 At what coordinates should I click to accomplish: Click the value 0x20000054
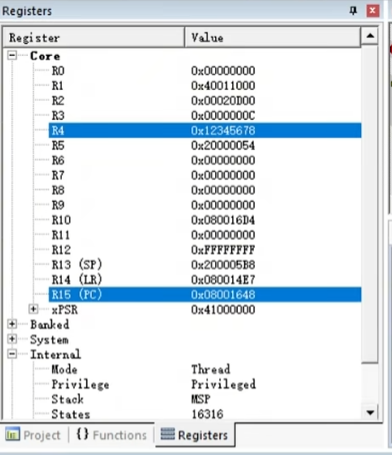pos(223,145)
